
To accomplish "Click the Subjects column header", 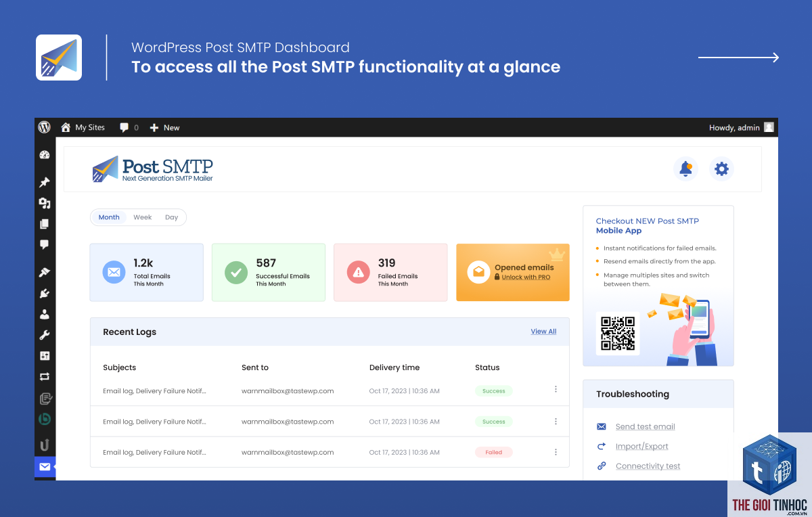I will tap(119, 367).
